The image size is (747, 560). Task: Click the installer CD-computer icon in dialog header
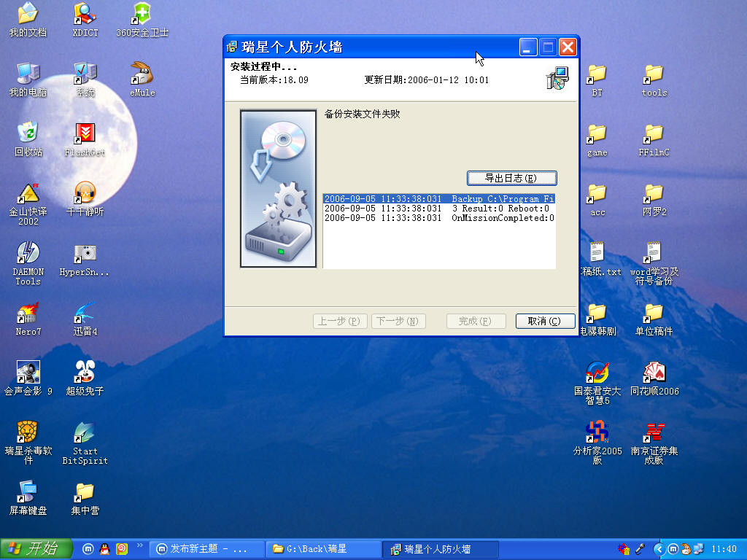pyautogui.click(x=557, y=78)
